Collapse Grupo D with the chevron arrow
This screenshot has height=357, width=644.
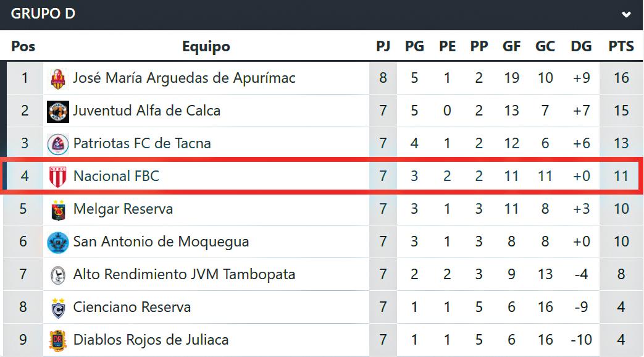click(627, 14)
